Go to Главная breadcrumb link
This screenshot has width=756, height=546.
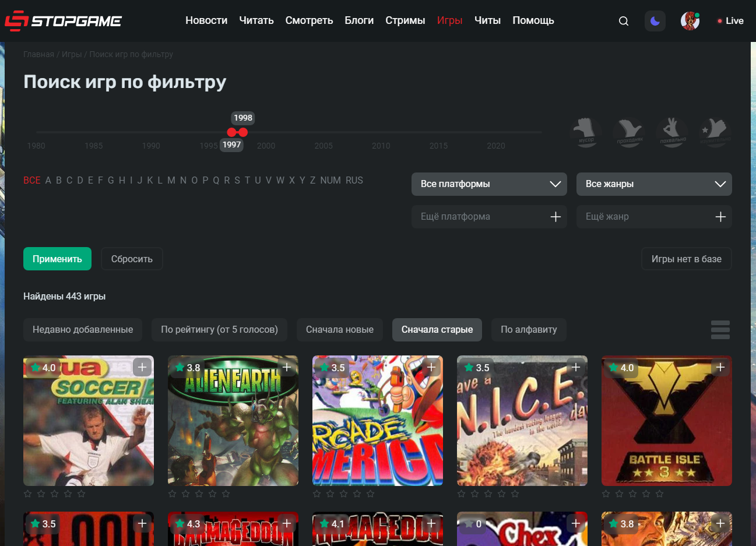point(38,54)
